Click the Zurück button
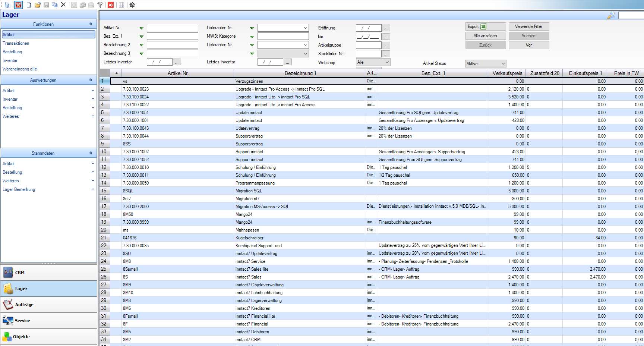Image resolution: width=644 pixels, height=346 pixels. (x=486, y=45)
